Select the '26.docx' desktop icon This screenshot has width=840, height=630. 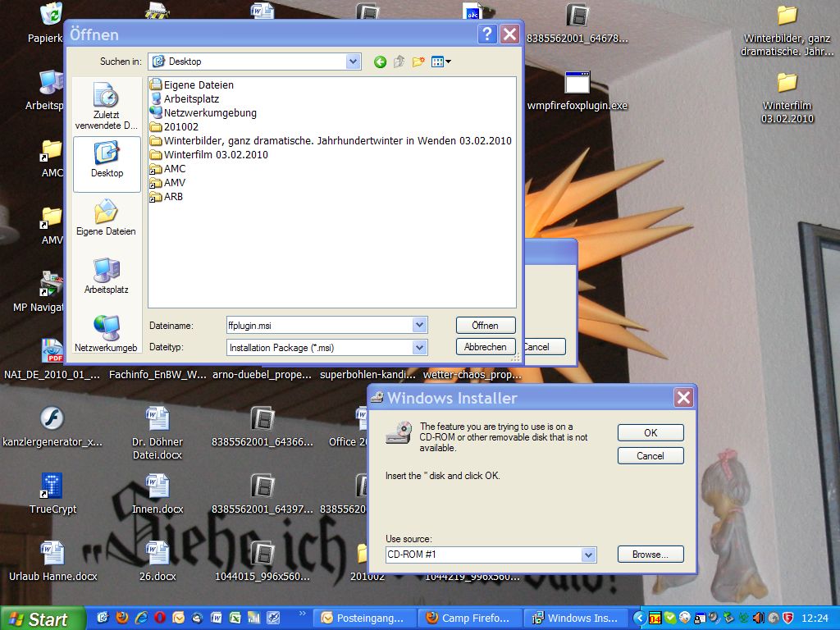pyautogui.click(x=157, y=561)
